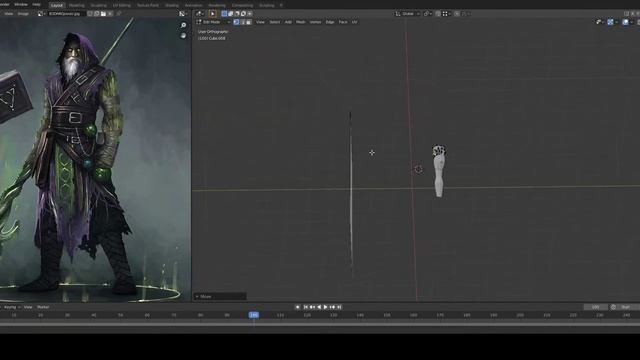The width and height of the screenshot is (640, 360).
Task: Open the Image menu in image editor
Action: click(23, 13)
